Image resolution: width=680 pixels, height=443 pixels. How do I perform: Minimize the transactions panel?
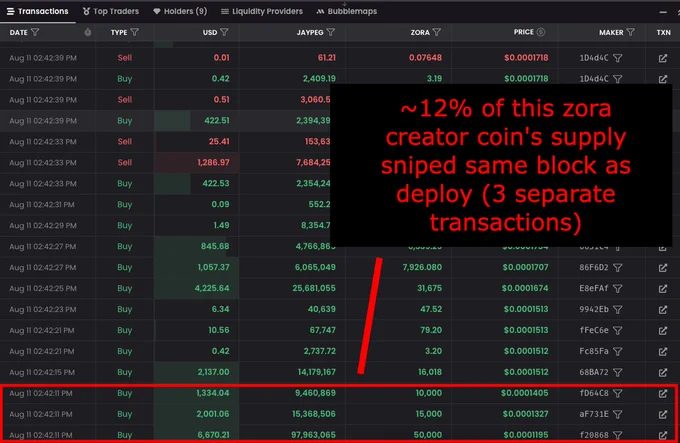(663, 12)
